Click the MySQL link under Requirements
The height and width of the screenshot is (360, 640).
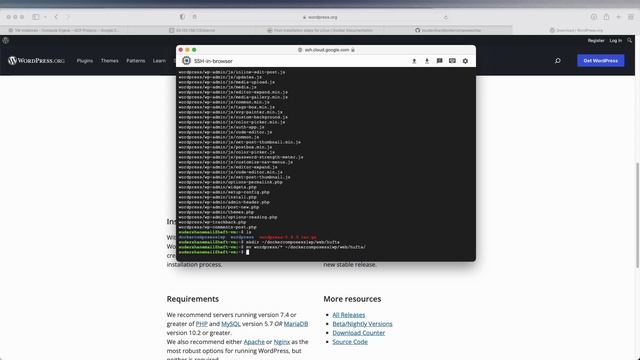231,324
